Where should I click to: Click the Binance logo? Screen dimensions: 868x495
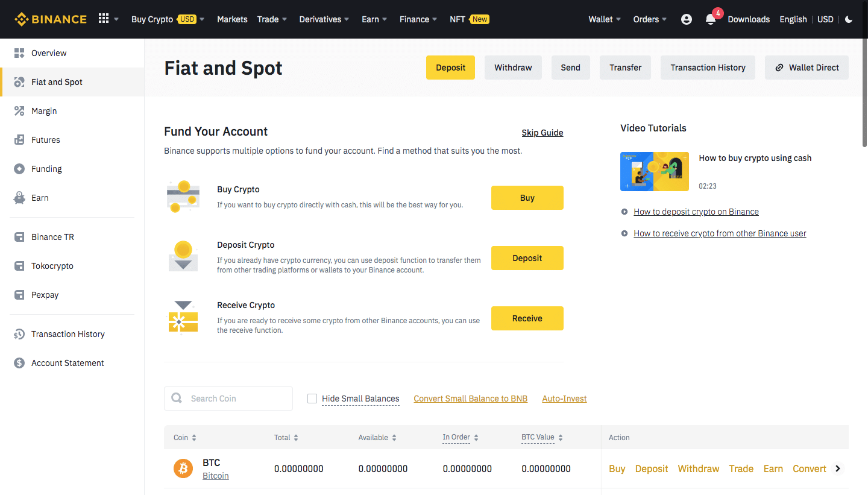[x=51, y=19]
